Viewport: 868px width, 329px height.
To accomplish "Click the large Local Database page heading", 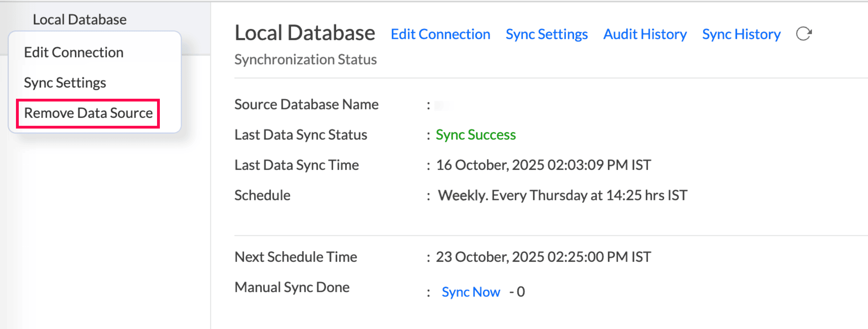I will [x=305, y=33].
